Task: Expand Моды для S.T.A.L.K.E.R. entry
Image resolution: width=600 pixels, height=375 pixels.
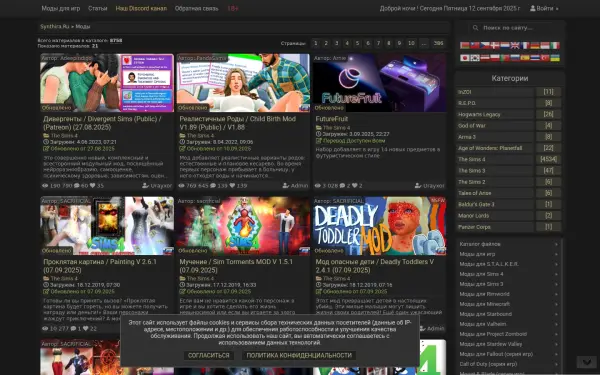Action: [509, 264]
